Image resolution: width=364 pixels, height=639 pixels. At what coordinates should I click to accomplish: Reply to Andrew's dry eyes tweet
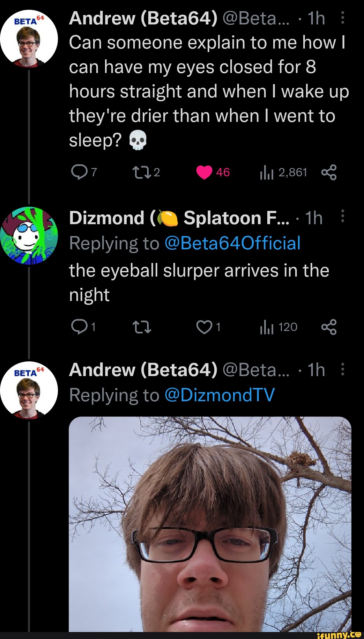(x=79, y=172)
